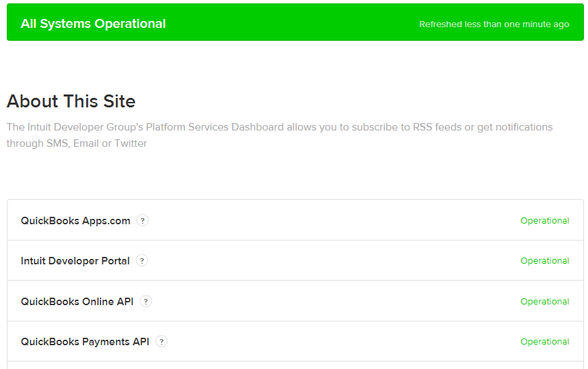The width and height of the screenshot is (588, 369).
Task: Click Operational status in QuickBooks Payments API row
Action: [545, 342]
